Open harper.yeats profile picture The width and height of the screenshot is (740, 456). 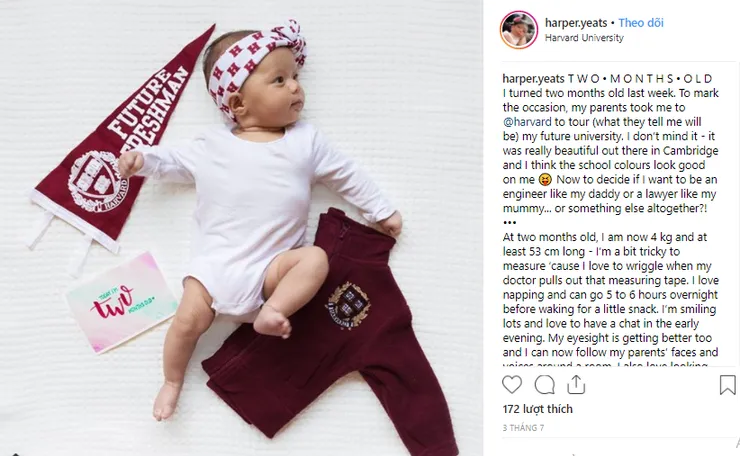519,30
